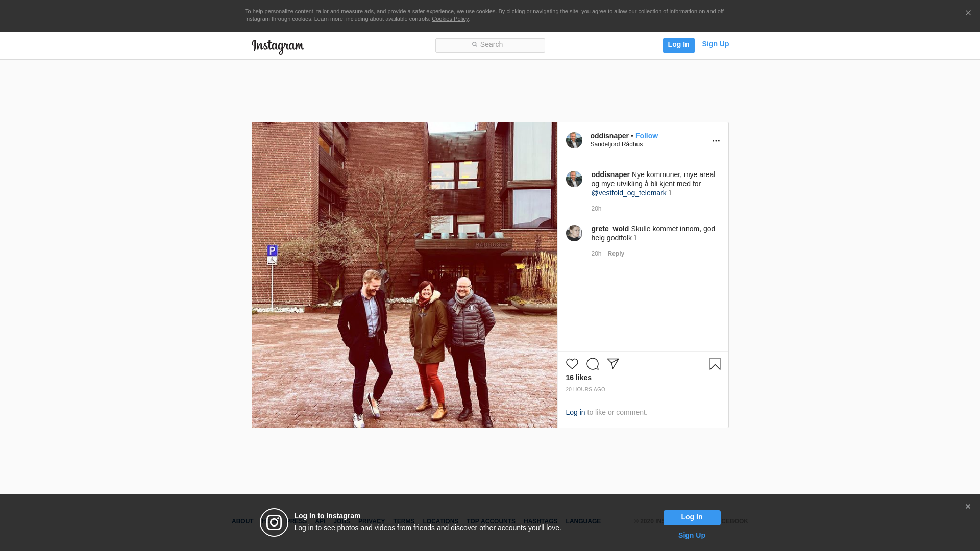This screenshot has height=551, width=980.
Task: Follow the oddisnaper account
Action: coord(646,136)
